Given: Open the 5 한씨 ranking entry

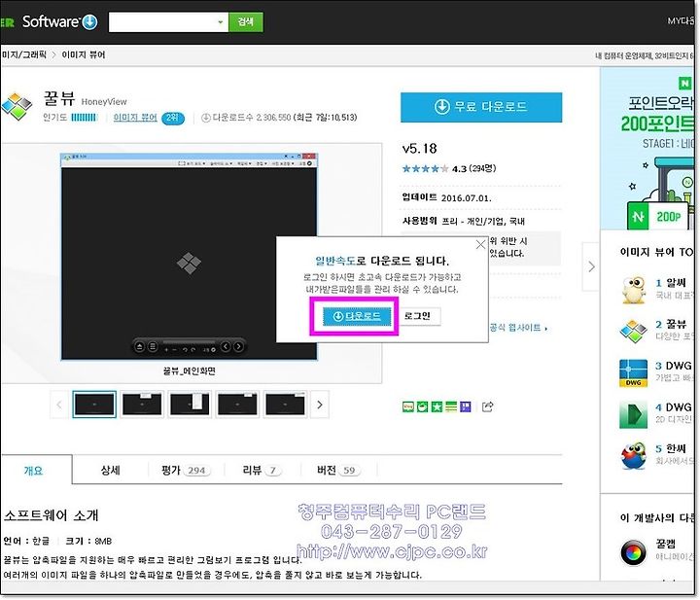Looking at the screenshot, I should point(671,448).
